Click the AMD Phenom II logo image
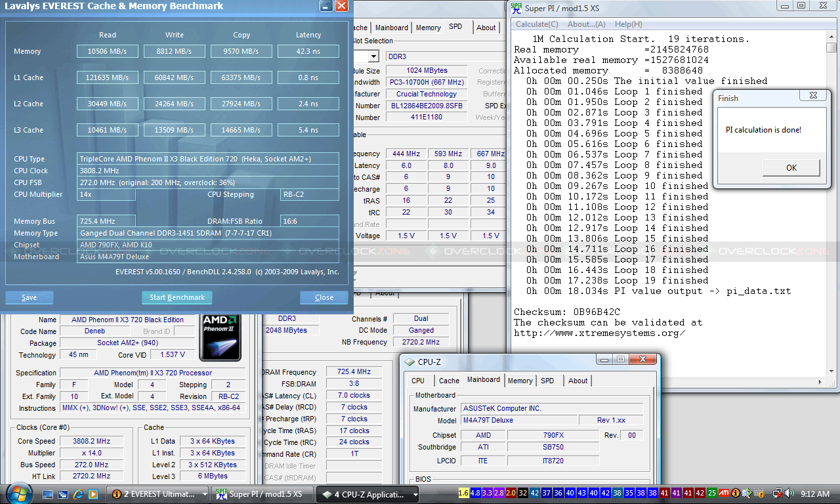Screen dimensions: 840x504 tap(220, 337)
